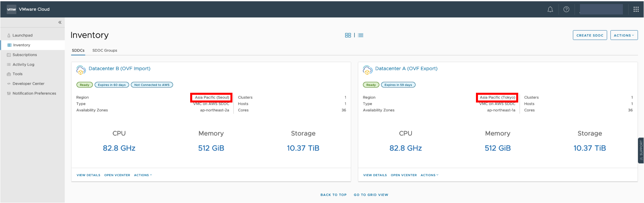The width and height of the screenshot is (644, 203).
Task: Expand Actions menu for Datacenter A
Action: click(x=429, y=175)
